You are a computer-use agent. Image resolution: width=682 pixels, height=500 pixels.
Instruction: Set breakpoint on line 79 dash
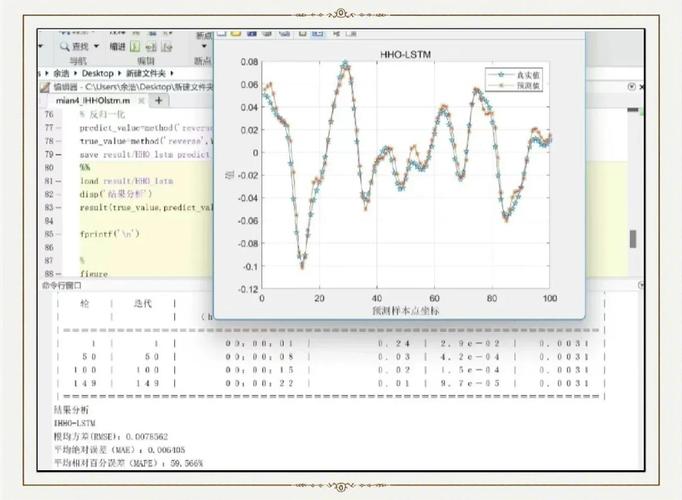click(59, 154)
